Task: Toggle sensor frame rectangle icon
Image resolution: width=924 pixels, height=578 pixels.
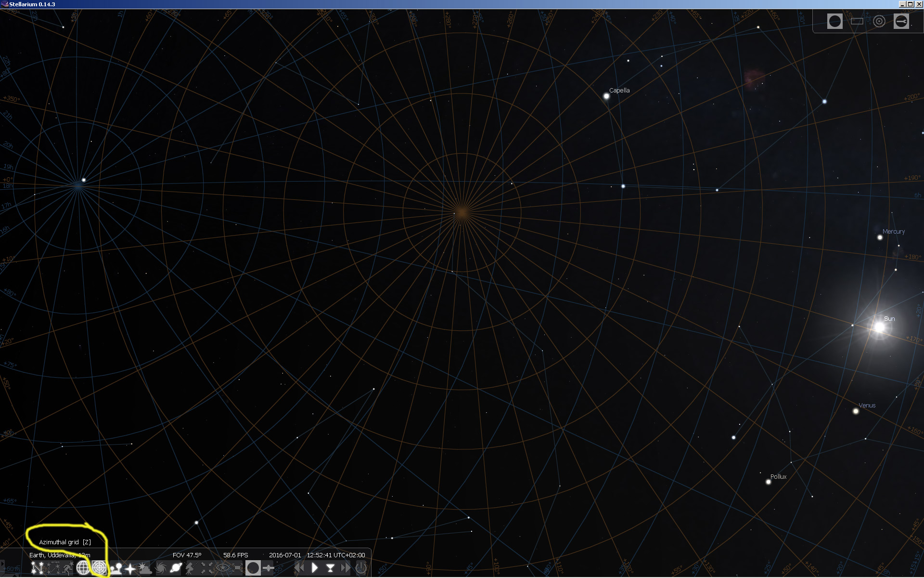Action: pos(857,21)
